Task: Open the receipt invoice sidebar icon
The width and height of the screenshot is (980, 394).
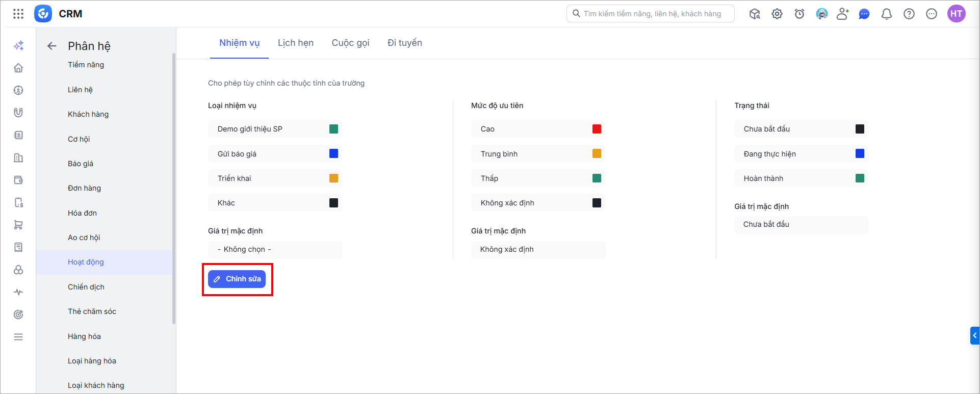Action: click(x=18, y=247)
